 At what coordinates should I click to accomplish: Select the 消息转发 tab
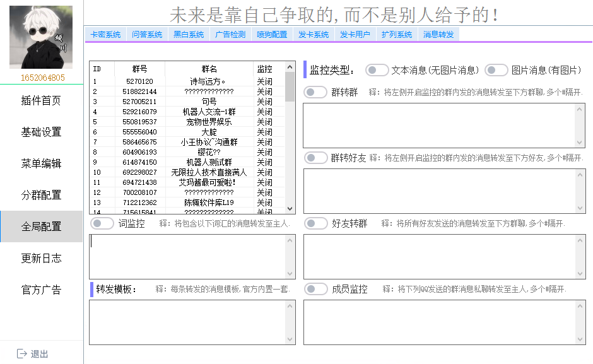tap(438, 35)
